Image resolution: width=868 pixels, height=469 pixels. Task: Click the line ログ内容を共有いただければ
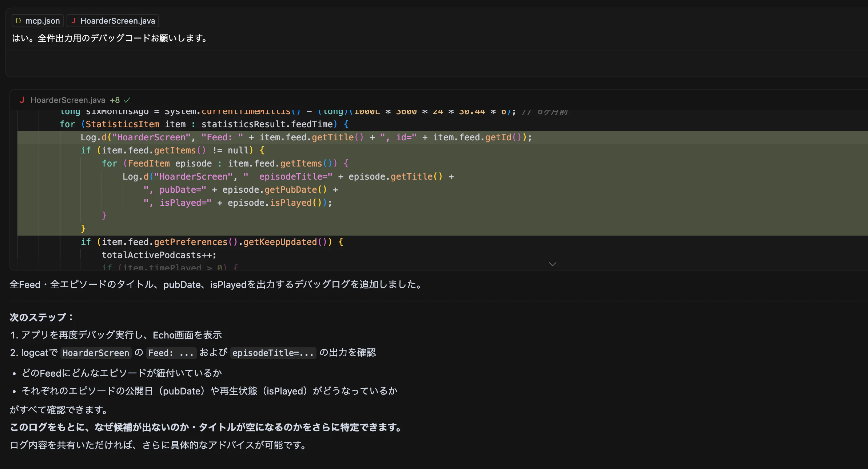pyautogui.click(x=159, y=445)
